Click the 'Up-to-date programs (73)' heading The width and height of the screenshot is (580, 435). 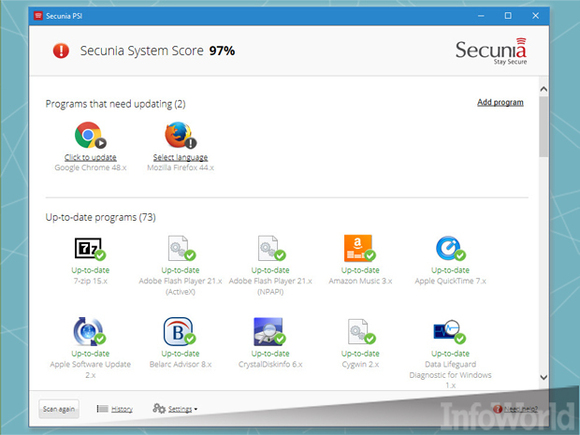pyautogui.click(x=100, y=217)
